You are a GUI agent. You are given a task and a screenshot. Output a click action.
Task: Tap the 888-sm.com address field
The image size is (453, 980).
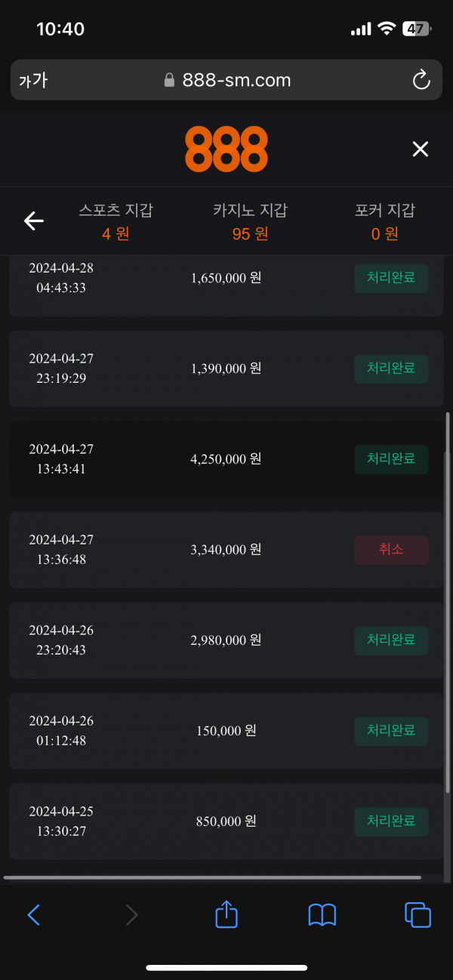[226, 80]
